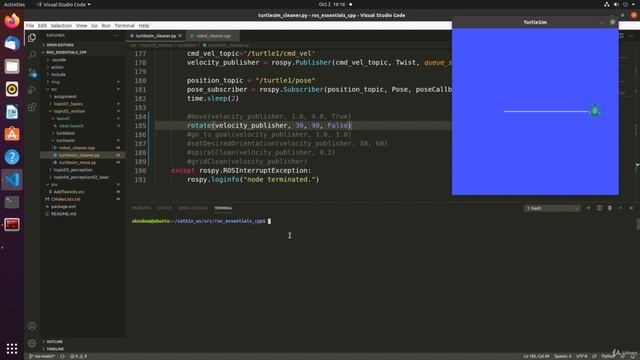This screenshot has height=360, width=640.
Task: Launch Firefox from the Ubuntu dock
Action: 12,20
